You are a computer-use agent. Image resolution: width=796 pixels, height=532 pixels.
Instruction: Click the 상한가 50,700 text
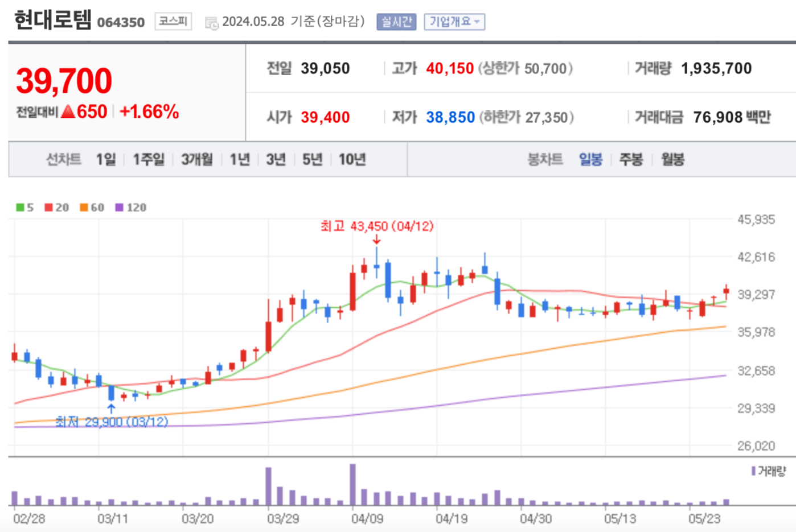pos(525,69)
